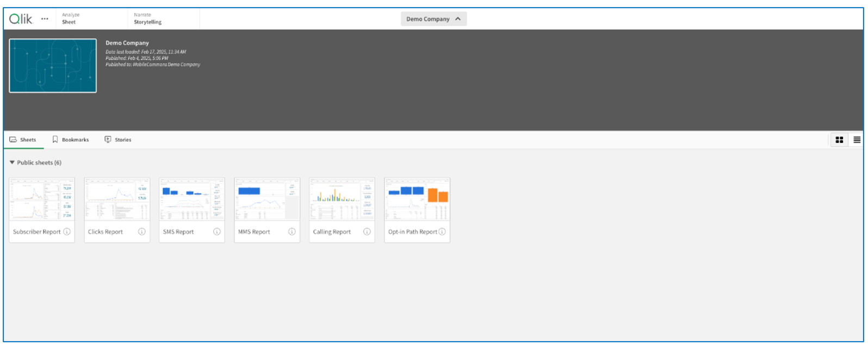868x345 pixels.
Task: Show info for Clicks Report
Action: 142,231
